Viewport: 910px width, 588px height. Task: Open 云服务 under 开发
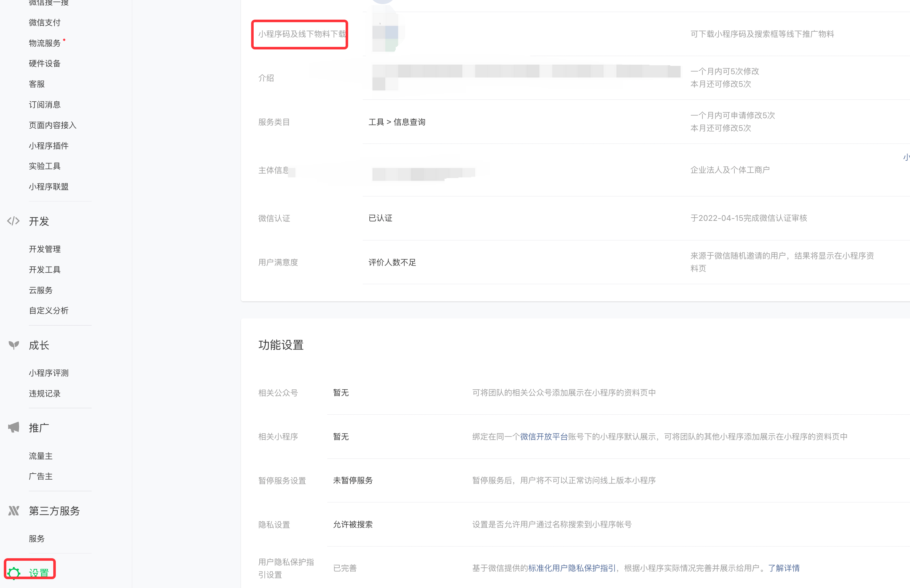41,290
